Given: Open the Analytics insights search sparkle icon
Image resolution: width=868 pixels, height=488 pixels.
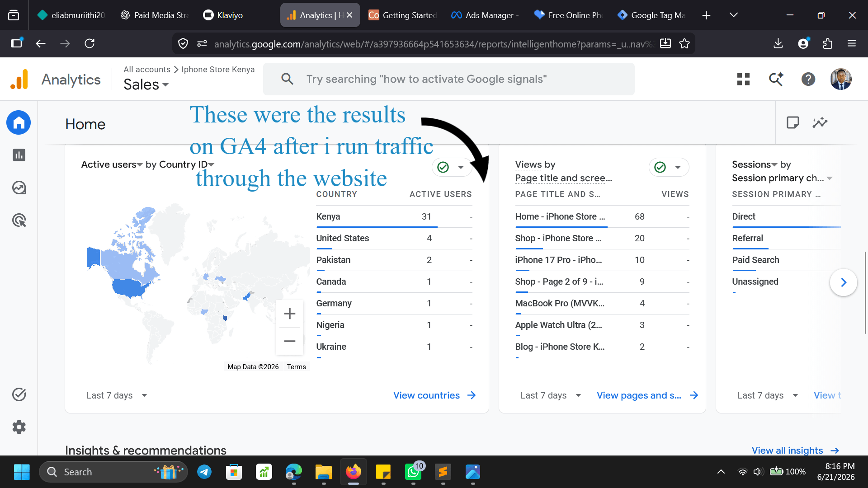Looking at the screenshot, I should point(776,79).
